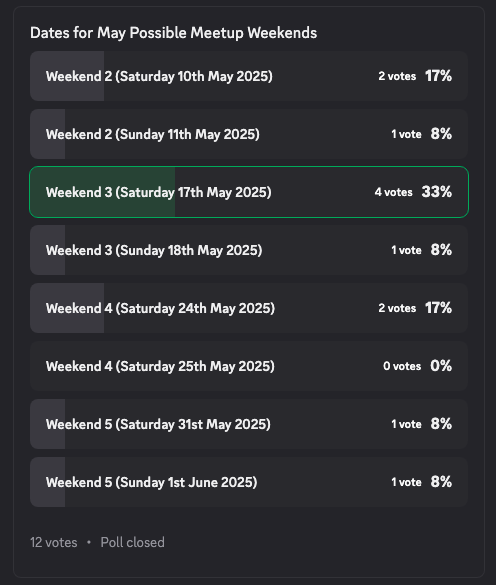Viewport: 496px width, 585px height.
Task: Select the Saturday 24th May 2025 option
Action: click(x=249, y=308)
